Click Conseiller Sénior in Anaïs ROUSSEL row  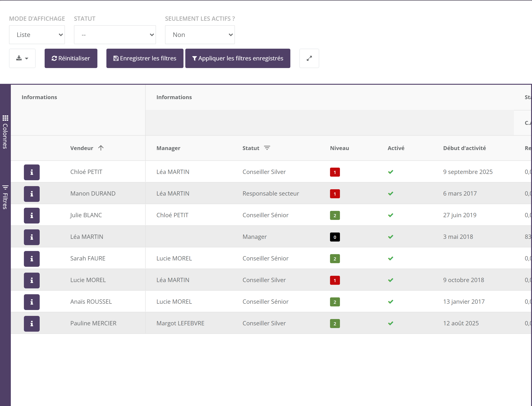tap(266, 302)
